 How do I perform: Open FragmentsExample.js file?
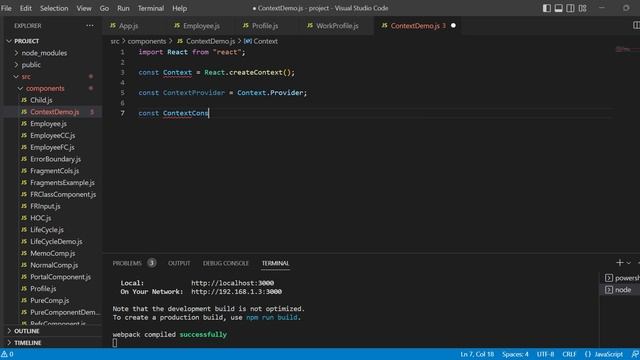point(62,183)
